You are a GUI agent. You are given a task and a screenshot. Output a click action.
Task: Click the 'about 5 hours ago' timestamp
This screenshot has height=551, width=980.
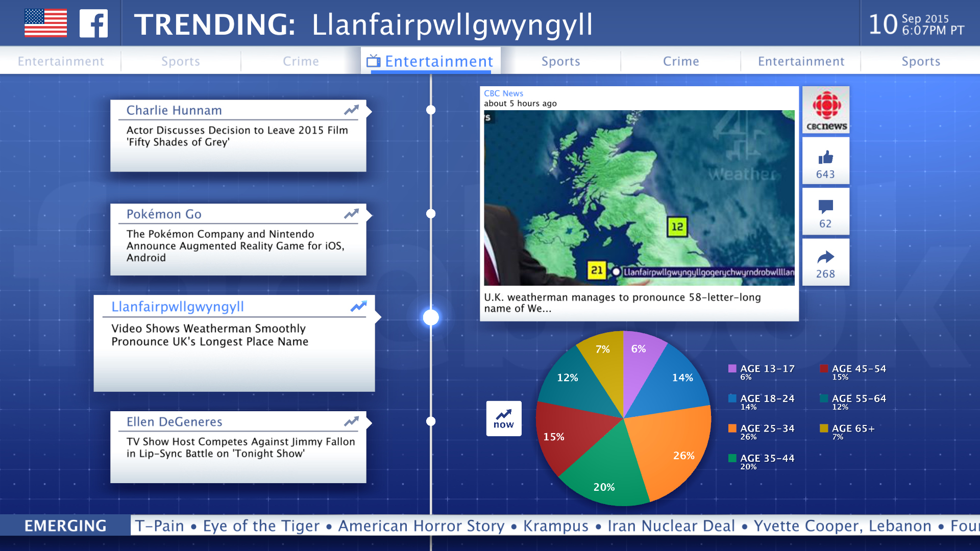pyautogui.click(x=520, y=104)
